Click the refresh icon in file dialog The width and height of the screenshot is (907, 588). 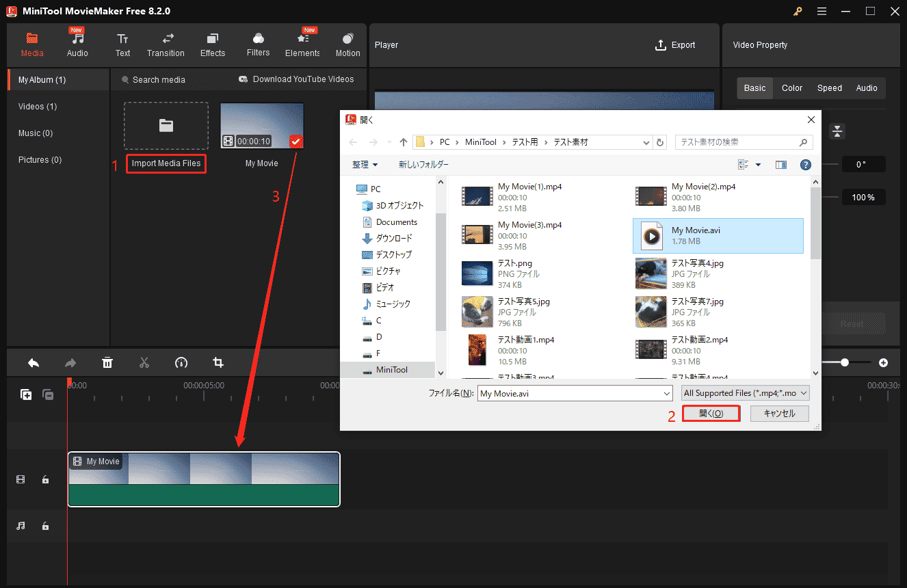point(660,142)
